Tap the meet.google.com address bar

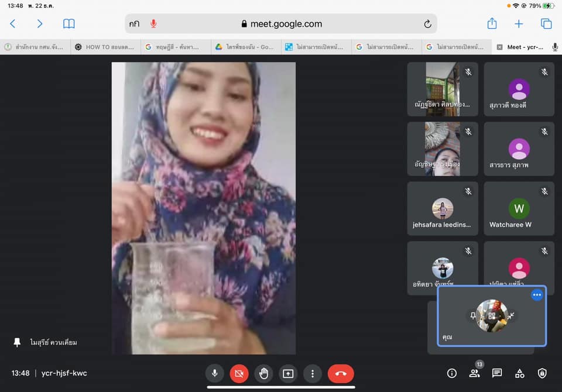point(281,24)
